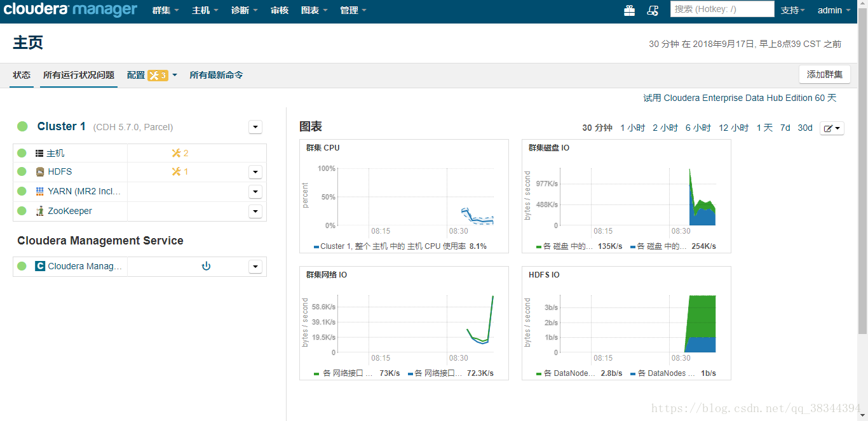Viewport: 868px width, 421px height.
Task: Open the YARN (MR2 Incl... service link
Action: click(x=85, y=191)
